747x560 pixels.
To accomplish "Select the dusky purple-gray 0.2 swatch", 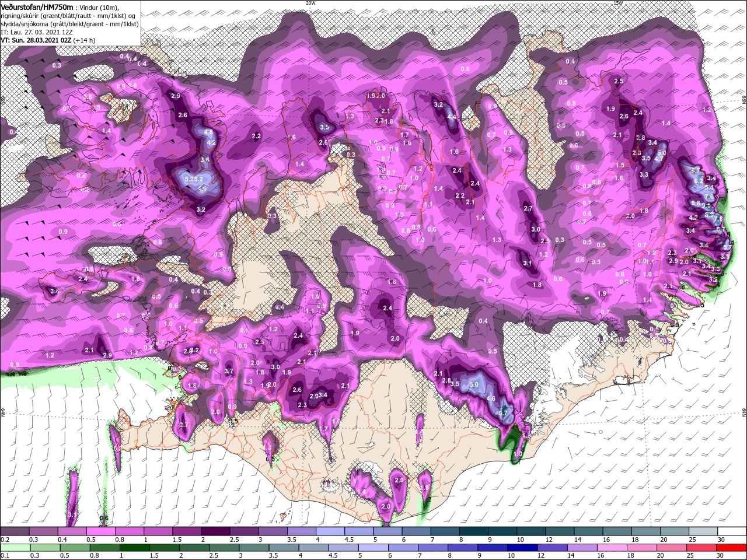I will (x=15, y=531).
